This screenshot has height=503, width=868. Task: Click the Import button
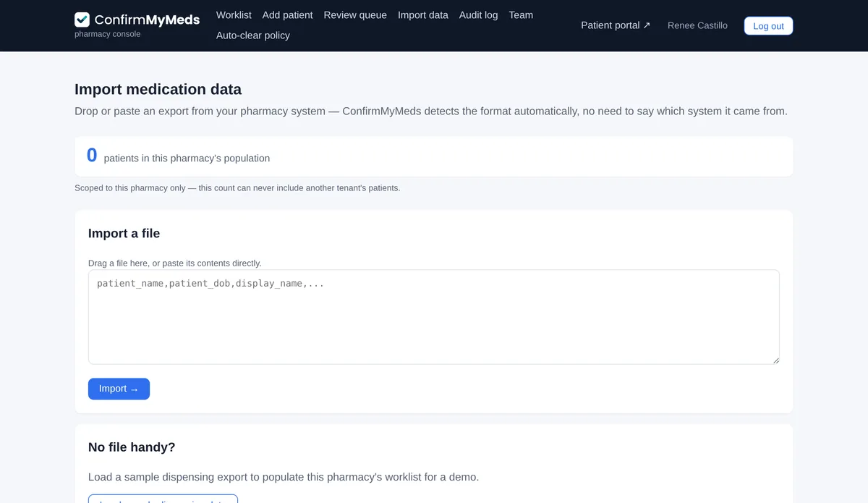[x=119, y=389]
